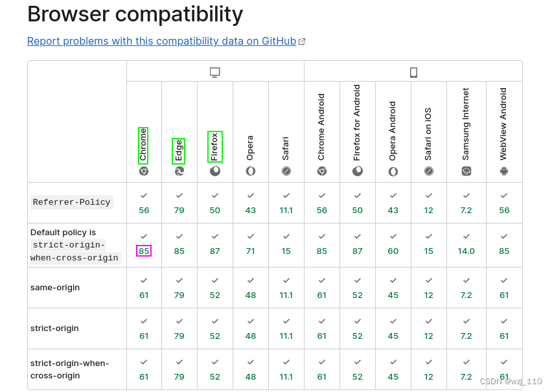This screenshot has height=392, width=552.
Task: Expand Safari 11.1 support details for Referrer-Policy
Action: (x=286, y=202)
